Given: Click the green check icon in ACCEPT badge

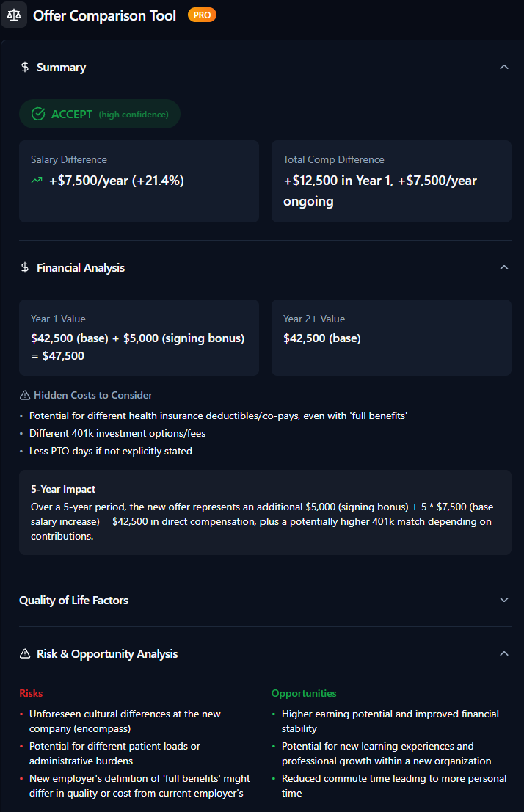Looking at the screenshot, I should coord(37,113).
